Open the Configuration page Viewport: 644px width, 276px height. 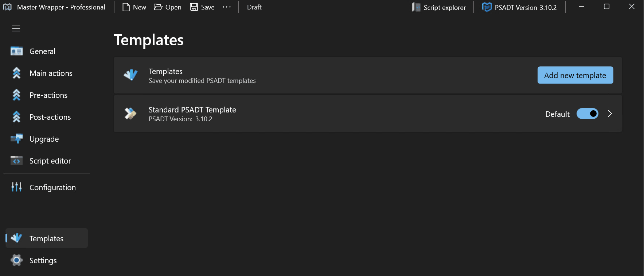point(47,187)
